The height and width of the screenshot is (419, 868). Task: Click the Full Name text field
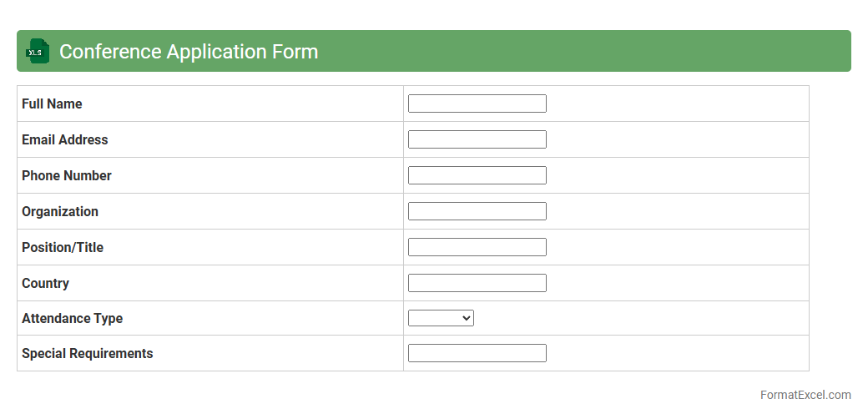pos(477,103)
